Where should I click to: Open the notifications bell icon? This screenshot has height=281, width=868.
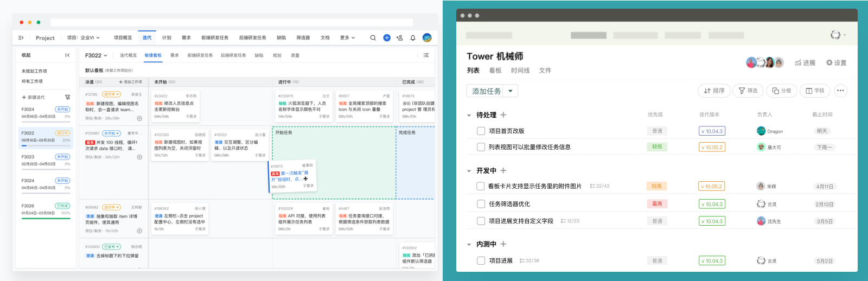(413, 38)
